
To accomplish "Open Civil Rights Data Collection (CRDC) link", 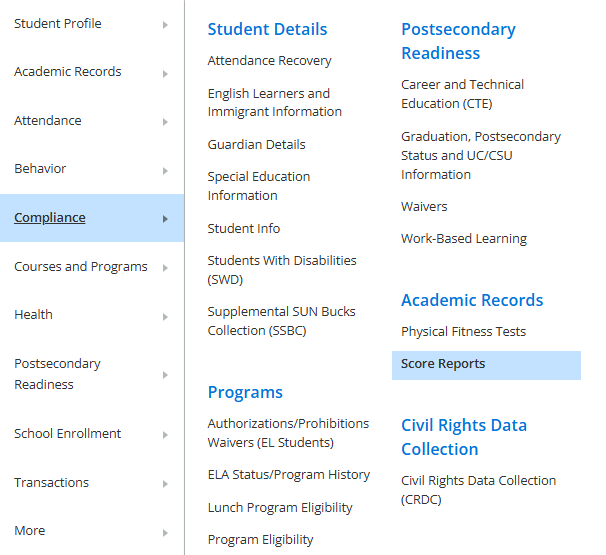I will (478, 490).
